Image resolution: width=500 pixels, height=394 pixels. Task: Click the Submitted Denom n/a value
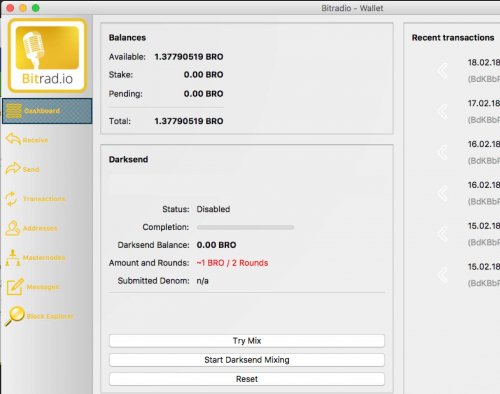click(x=202, y=281)
